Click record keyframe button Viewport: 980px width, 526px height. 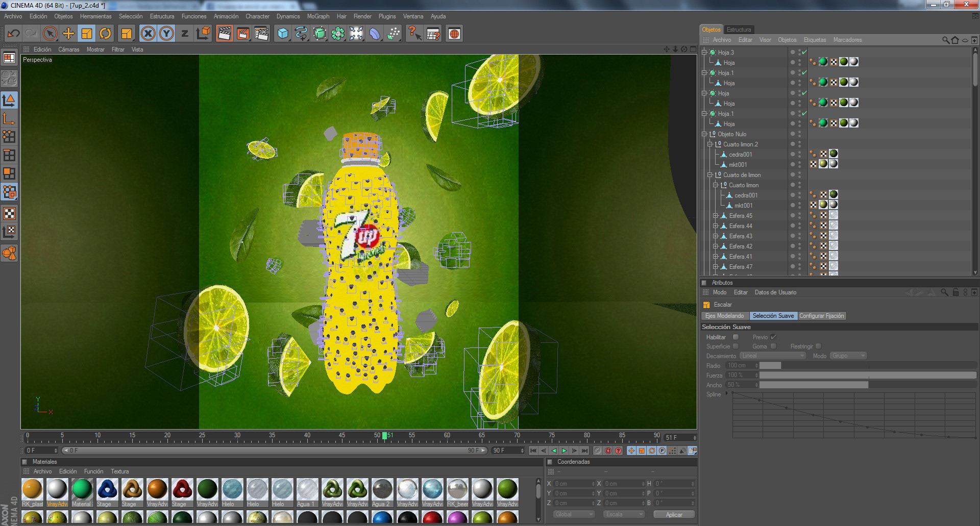597,450
